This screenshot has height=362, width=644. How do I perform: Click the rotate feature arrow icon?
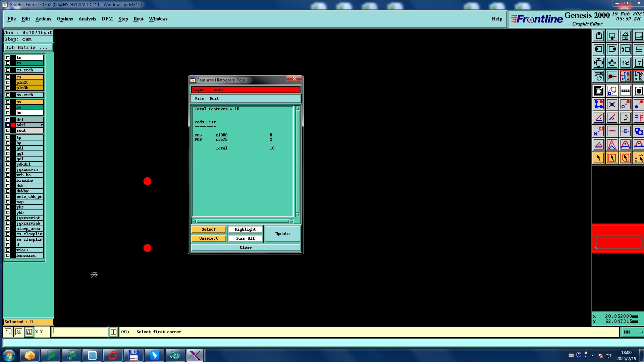coord(625,118)
